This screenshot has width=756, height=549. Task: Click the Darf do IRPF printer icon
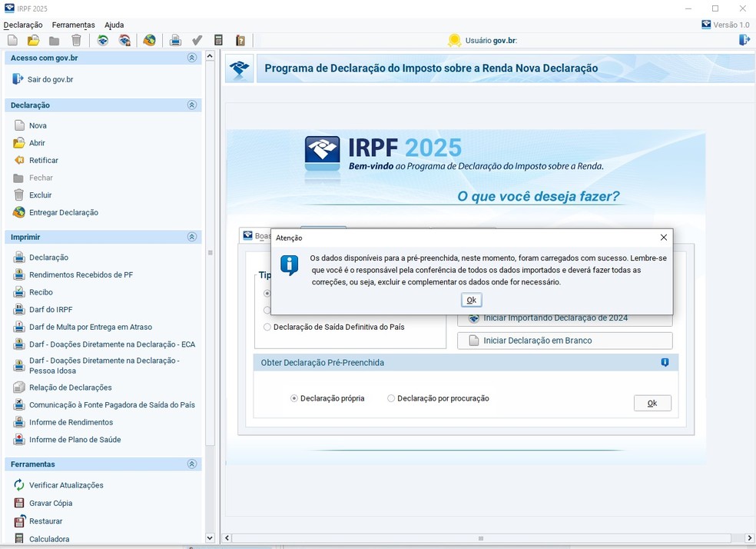(x=18, y=309)
